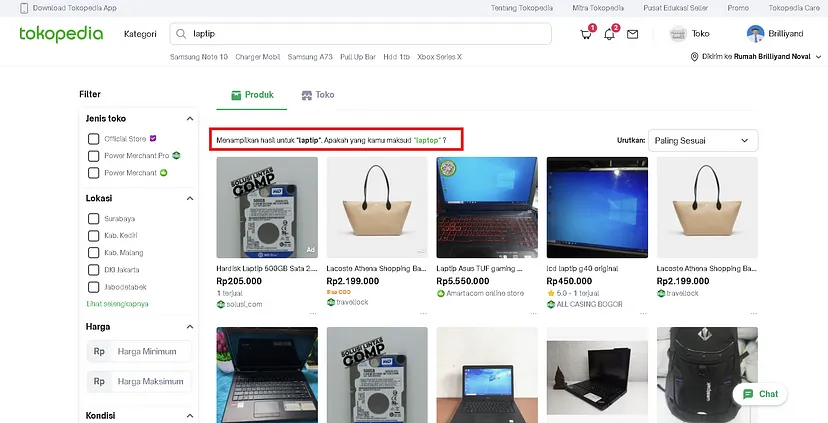This screenshot has width=828, height=423.
Task: Open Brilliyand profile avatar
Action: click(755, 34)
